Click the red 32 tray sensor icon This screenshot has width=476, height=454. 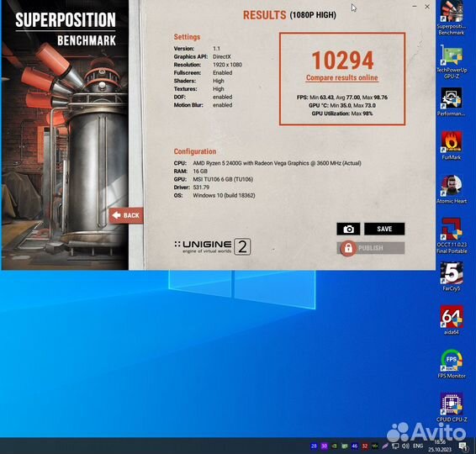(365, 446)
